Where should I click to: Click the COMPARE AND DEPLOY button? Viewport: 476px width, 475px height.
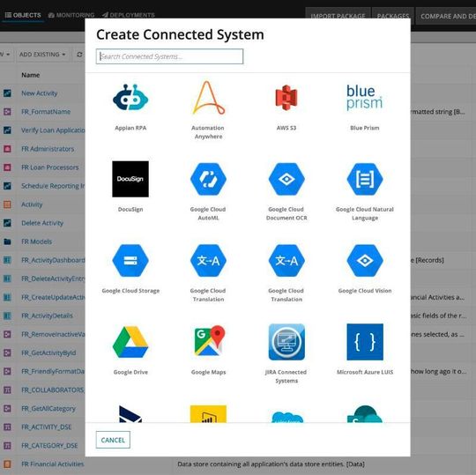click(446, 16)
